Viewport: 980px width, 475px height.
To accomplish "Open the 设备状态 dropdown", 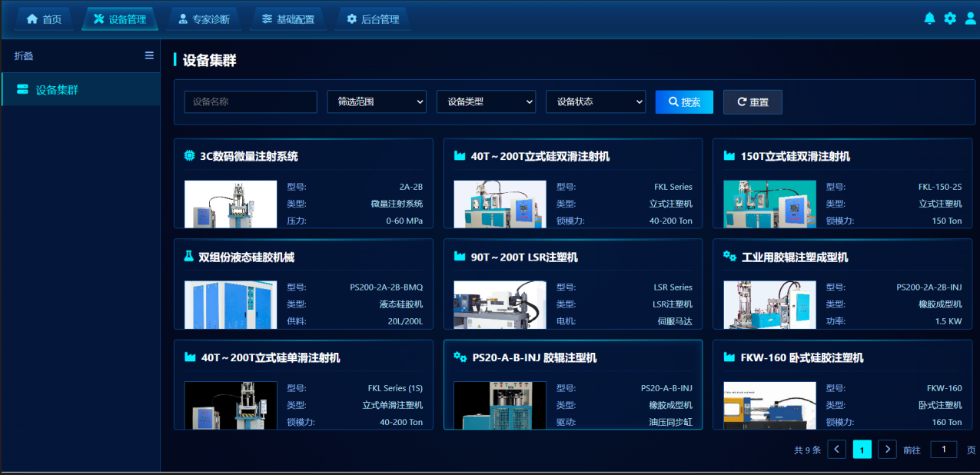I will coord(595,101).
